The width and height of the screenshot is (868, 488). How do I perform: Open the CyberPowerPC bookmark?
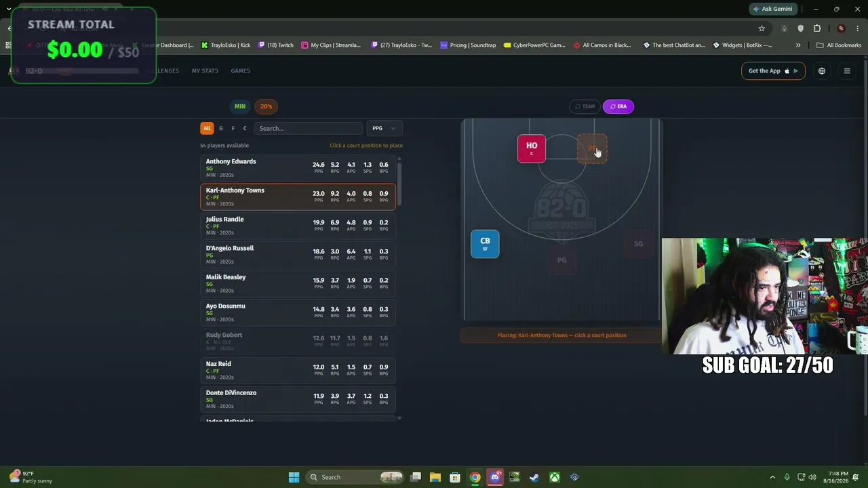click(x=534, y=45)
